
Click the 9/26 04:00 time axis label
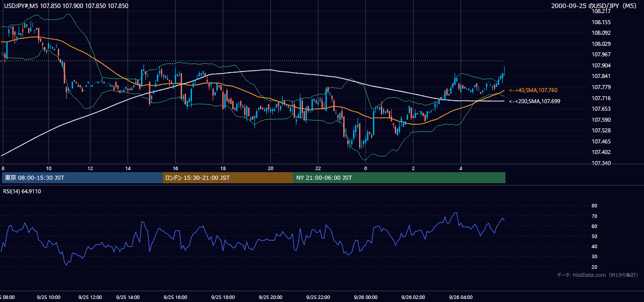point(461,297)
